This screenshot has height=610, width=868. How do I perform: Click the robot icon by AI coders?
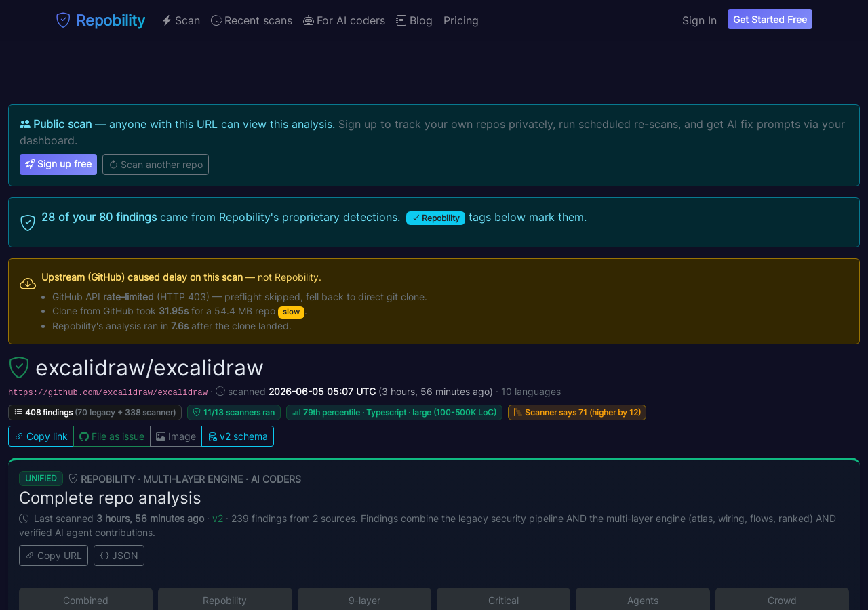coord(309,20)
